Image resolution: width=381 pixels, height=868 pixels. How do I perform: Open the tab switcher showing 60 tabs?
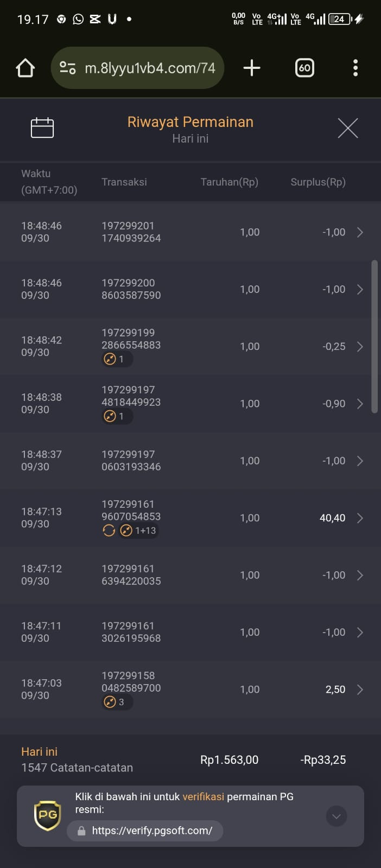point(304,68)
